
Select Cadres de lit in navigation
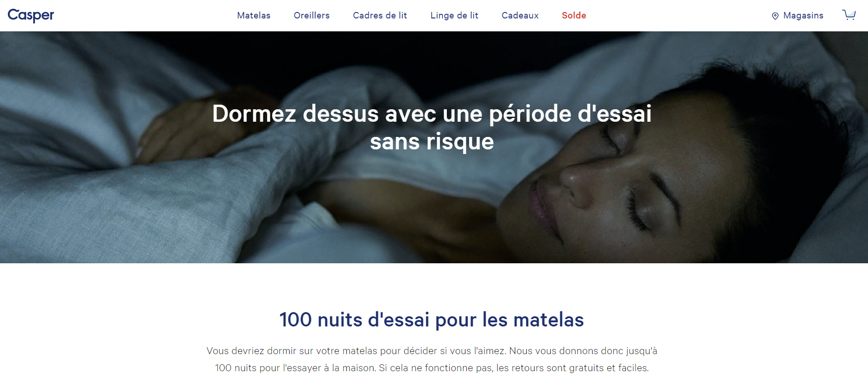point(380,15)
